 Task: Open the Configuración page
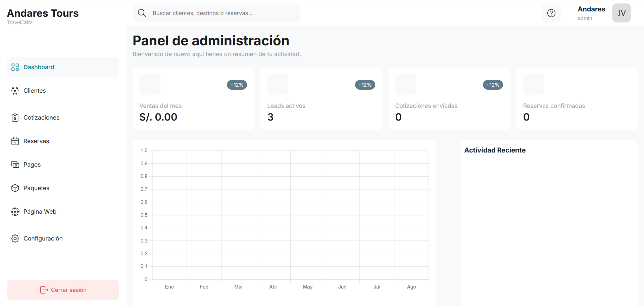coord(63,238)
